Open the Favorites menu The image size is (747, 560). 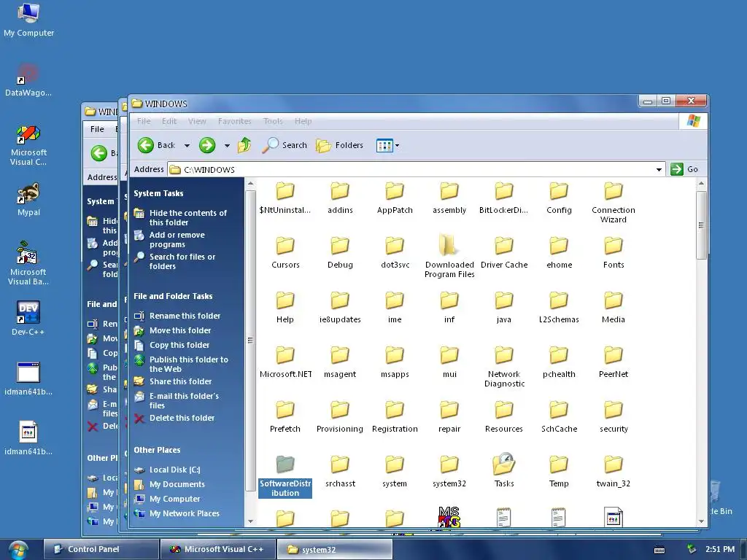pyautogui.click(x=234, y=121)
